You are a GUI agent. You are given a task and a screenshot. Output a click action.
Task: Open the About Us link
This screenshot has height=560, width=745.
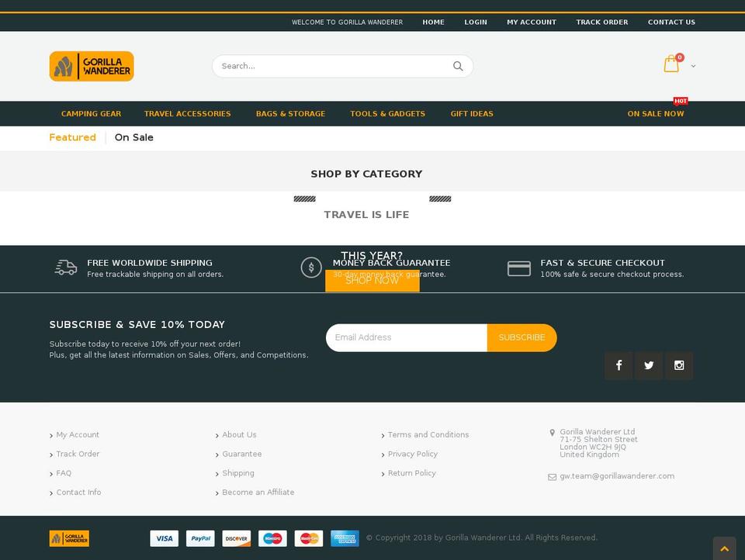[239, 434]
